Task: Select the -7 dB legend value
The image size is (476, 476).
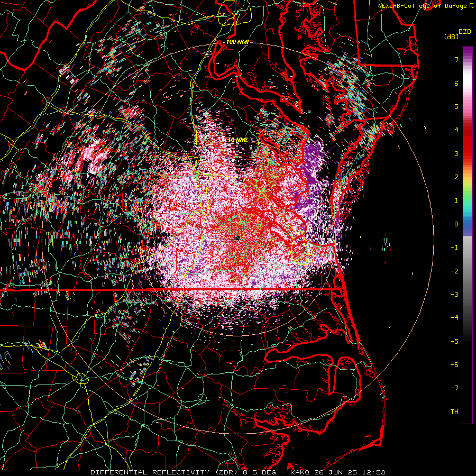Action: pos(454,388)
